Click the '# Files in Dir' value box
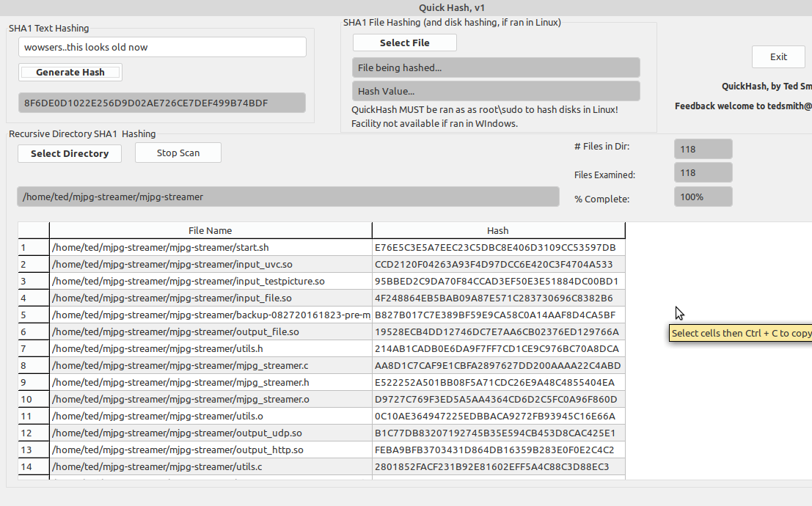The image size is (812, 506). [703, 149]
